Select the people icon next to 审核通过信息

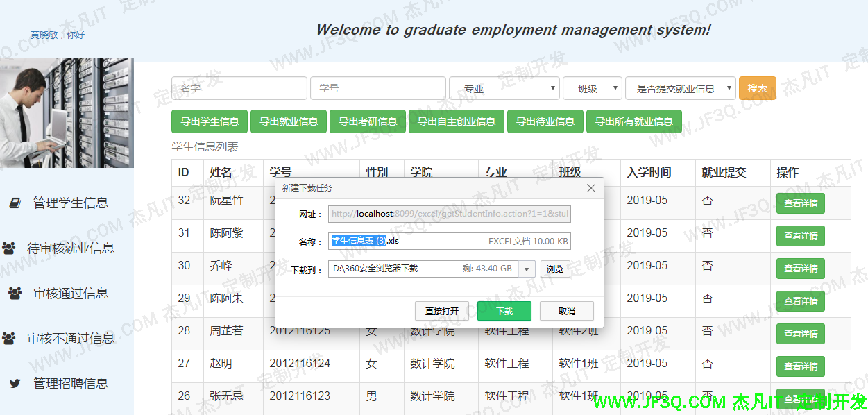click(15, 292)
